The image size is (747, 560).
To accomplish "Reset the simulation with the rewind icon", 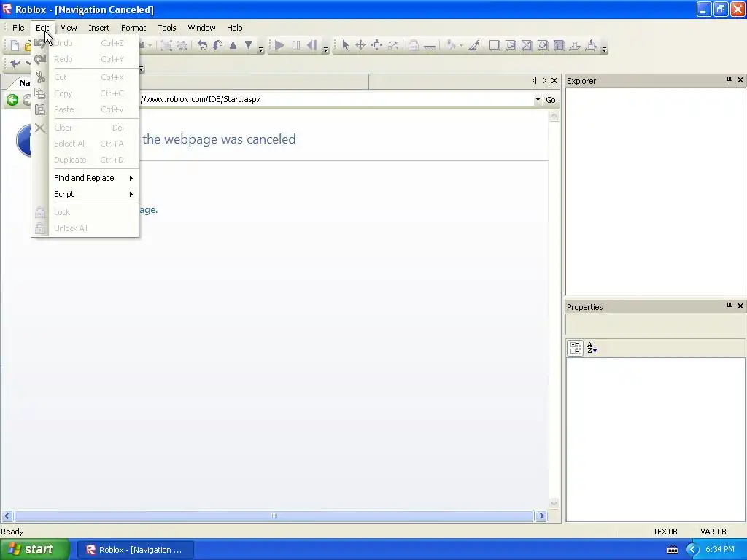I will [312, 46].
